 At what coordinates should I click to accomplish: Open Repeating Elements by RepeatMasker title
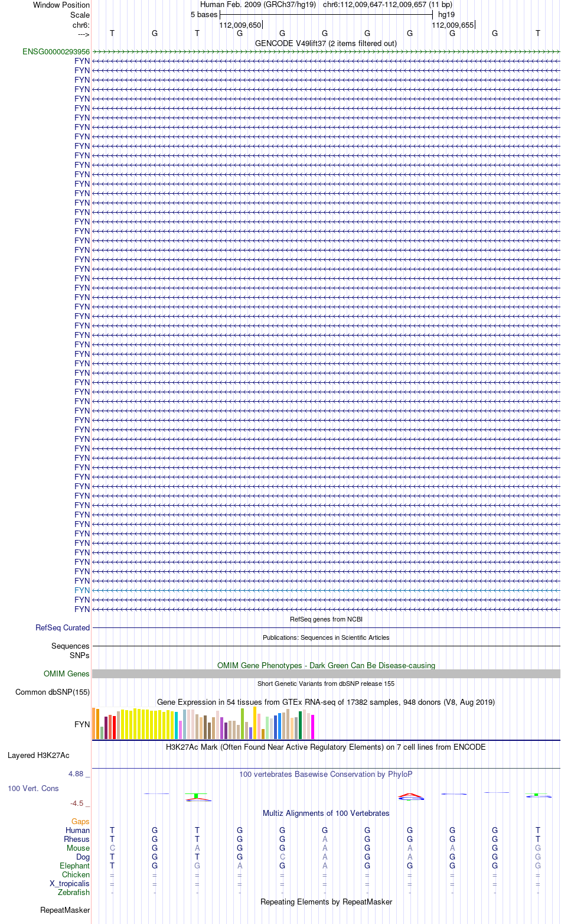pyautogui.click(x=326, y=902)
